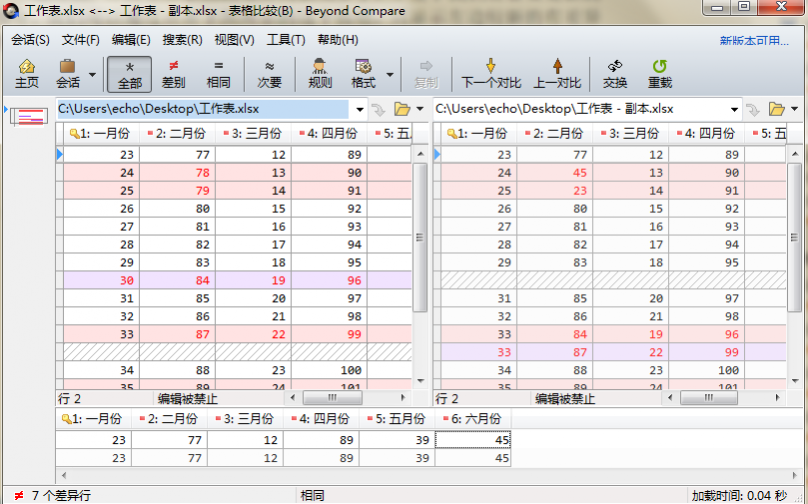The image size is (808, 504).
Task: Click left pane cell 30 in purple row
Action: pos(102,280)
